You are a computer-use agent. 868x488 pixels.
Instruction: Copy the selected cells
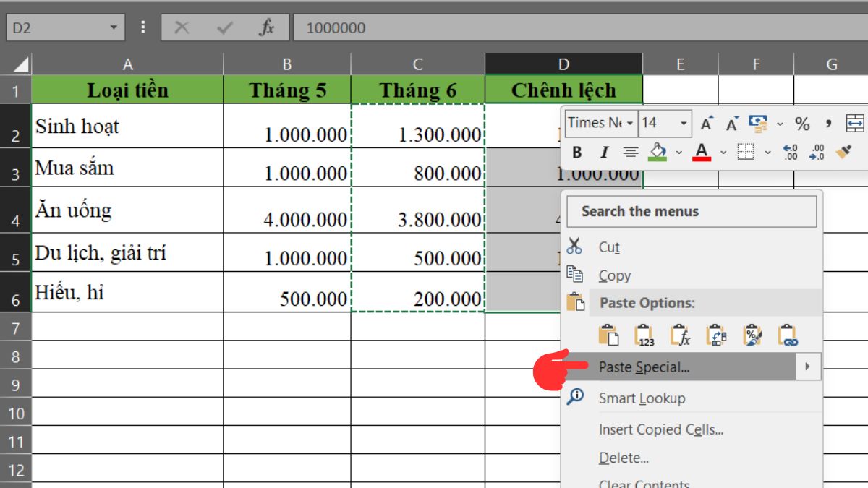(x=616, y=275)
